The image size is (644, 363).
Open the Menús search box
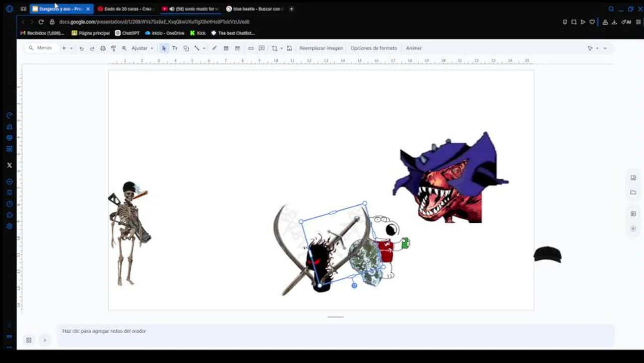pyautogui.click(x=41, y=48)
